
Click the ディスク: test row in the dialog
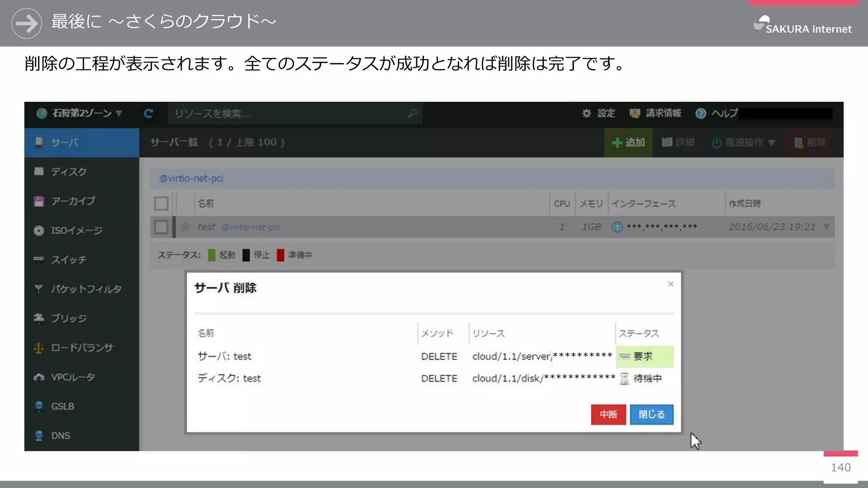pos(434,378)
